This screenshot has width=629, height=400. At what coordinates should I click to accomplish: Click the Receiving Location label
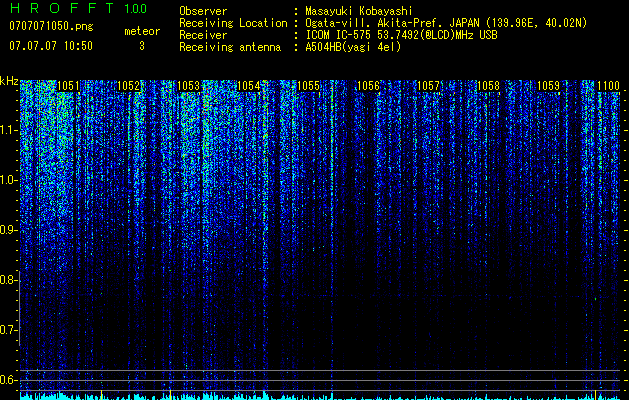point(233,23)
